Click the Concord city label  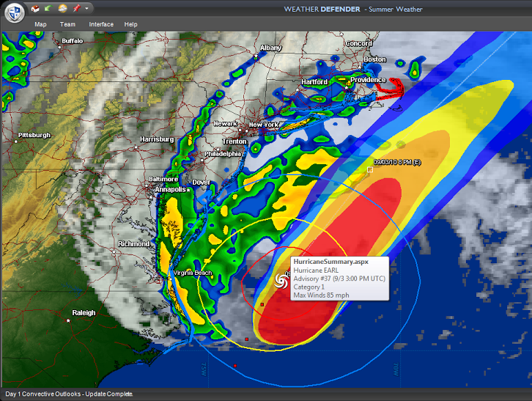pos(359,43)
